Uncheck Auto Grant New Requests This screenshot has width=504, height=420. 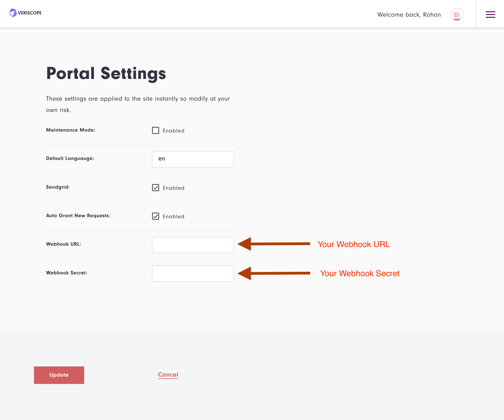pos(156,216)
